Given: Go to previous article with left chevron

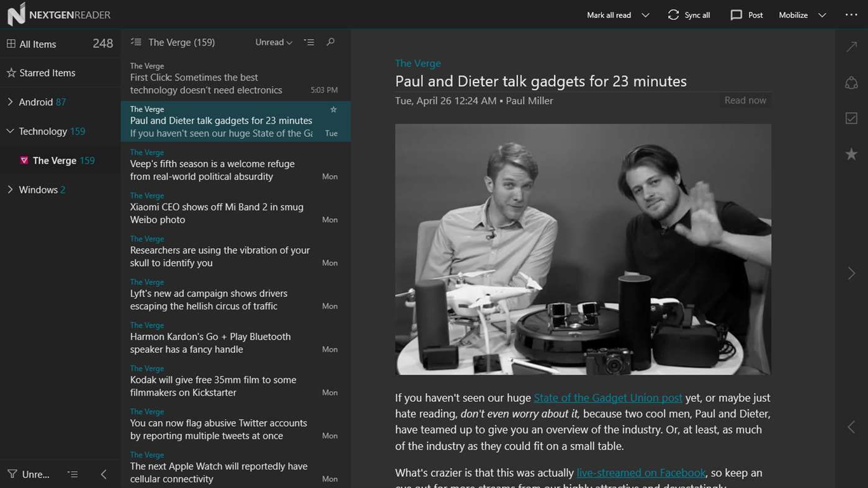Looking at the screenshot, I should pyautogui.click(x=851, y=427).
